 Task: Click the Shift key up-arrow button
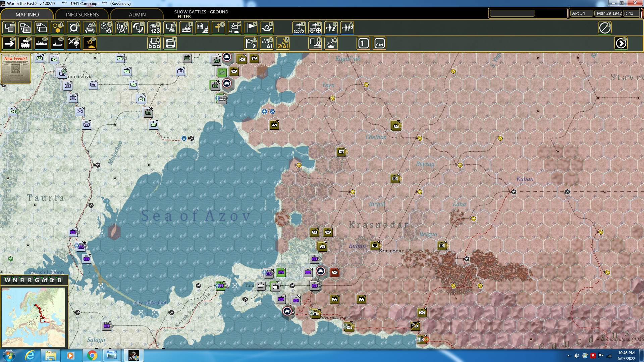(x=363, y=43)
